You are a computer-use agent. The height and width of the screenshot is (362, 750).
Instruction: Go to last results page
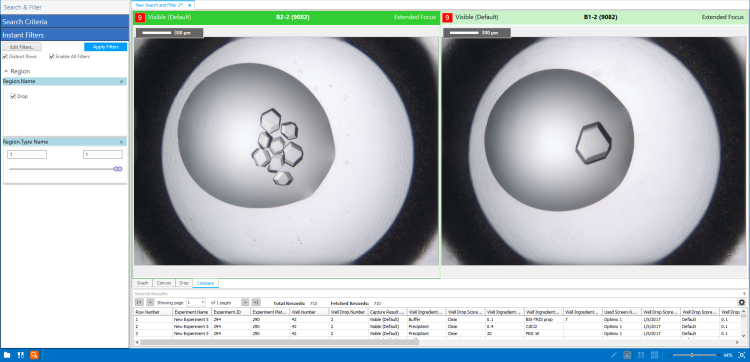click(x=256, y=302)
